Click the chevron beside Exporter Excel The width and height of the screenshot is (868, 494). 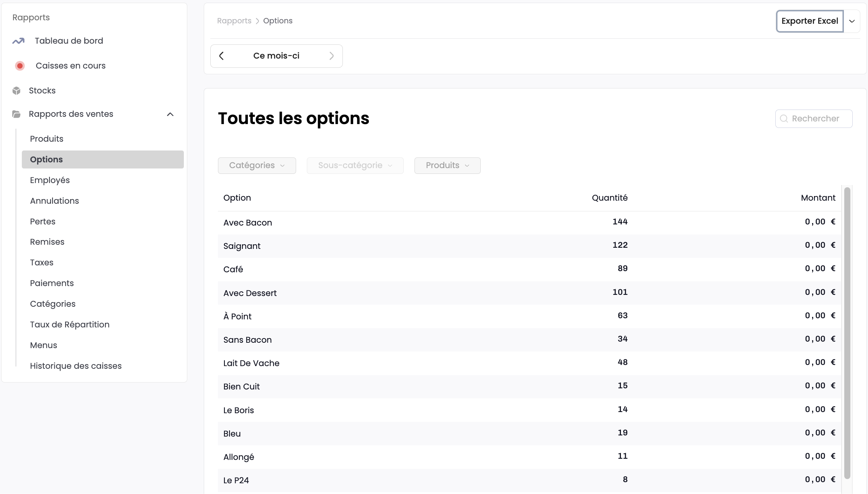852,21
